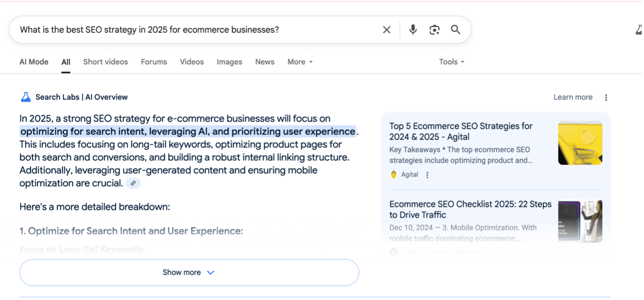Open 'Ecommerce SEO Checklist 2025' article
The width and height of the screenshot is (644, 300).
[470, 210]
